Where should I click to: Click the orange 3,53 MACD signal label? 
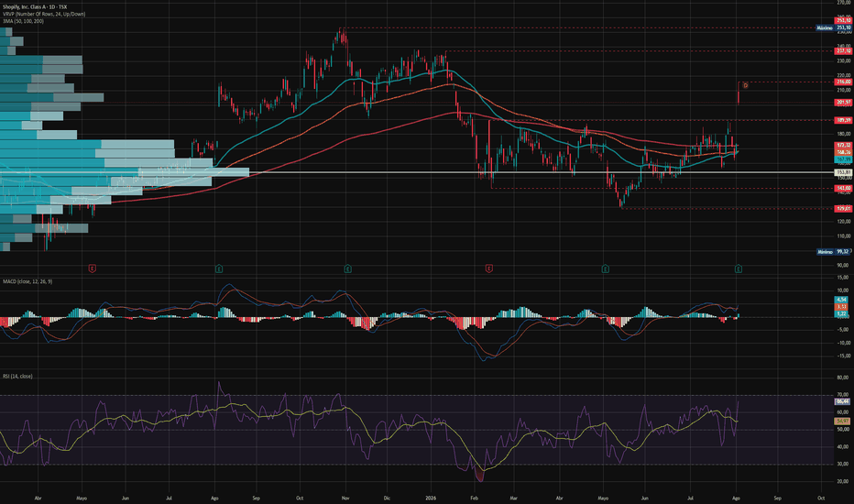point(841,307)
